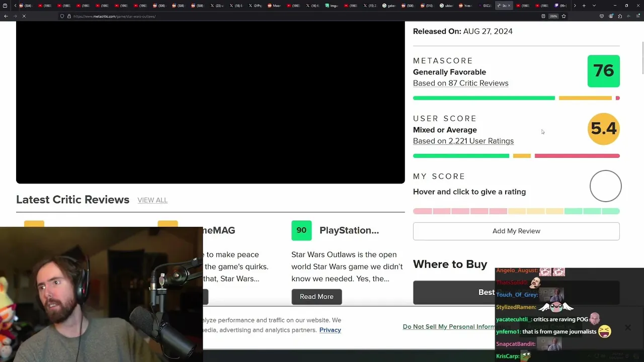Open the tracking protection shield icon
The width and height of the screenshot is (644, 362).
62,16
